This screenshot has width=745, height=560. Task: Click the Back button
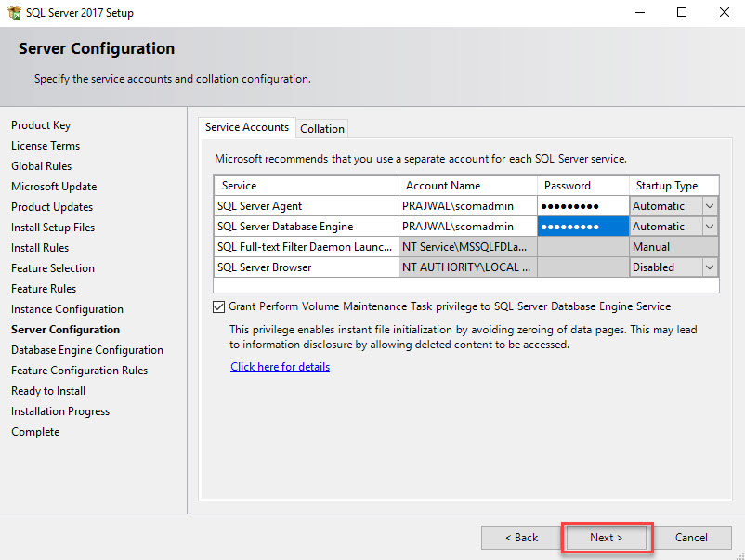pyautogui.click(x=521, y=537)
